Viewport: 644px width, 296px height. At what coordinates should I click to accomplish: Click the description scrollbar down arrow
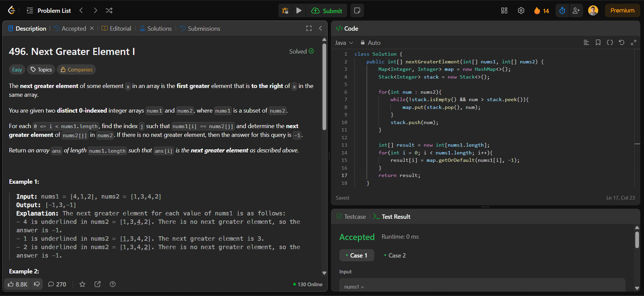(x=324, y=272)
